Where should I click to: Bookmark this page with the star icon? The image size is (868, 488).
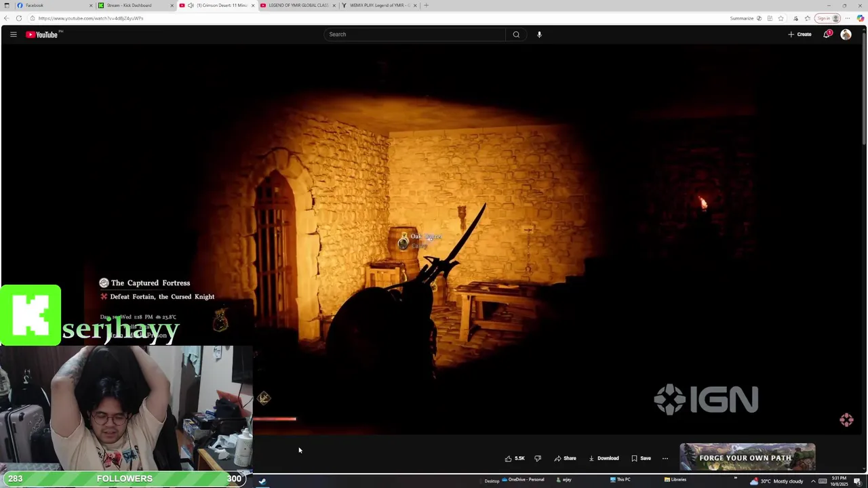tap(781, 18)
